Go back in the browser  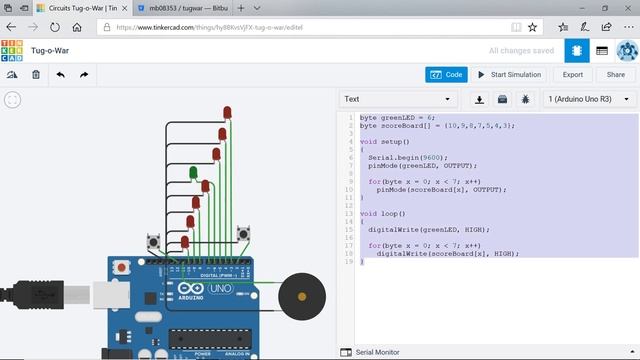tap(11, 27)
